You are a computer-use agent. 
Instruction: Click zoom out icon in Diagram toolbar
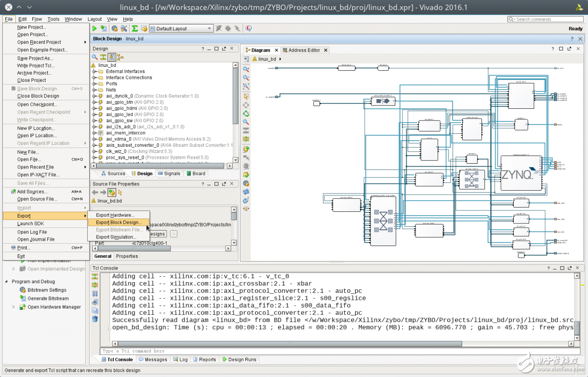coord(246,78)
